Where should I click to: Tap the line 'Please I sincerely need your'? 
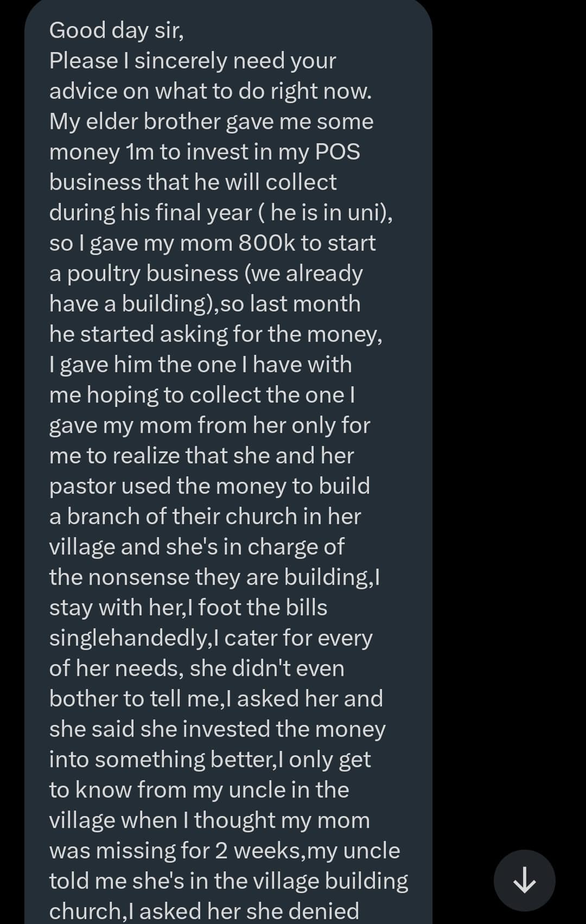click(193, 61)
